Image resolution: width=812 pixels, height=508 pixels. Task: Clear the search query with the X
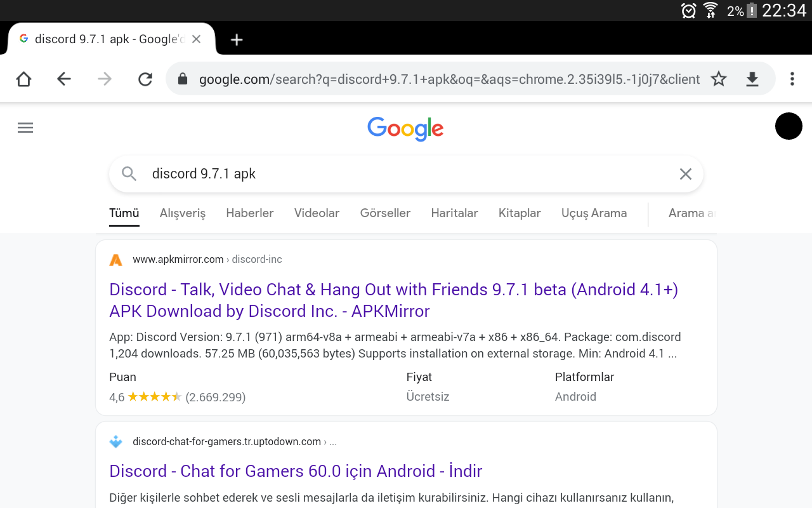tap(686, 174)
